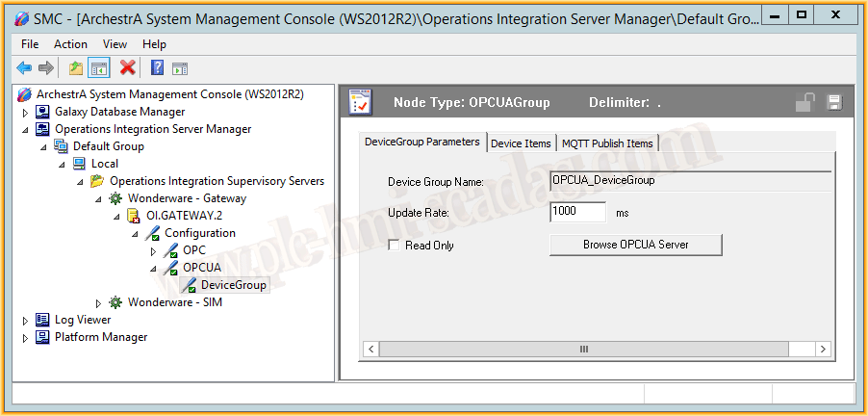Click the Forward arrow toolbar icon
868x416 pixels.
pyautogui.click(x=45, y=67)
